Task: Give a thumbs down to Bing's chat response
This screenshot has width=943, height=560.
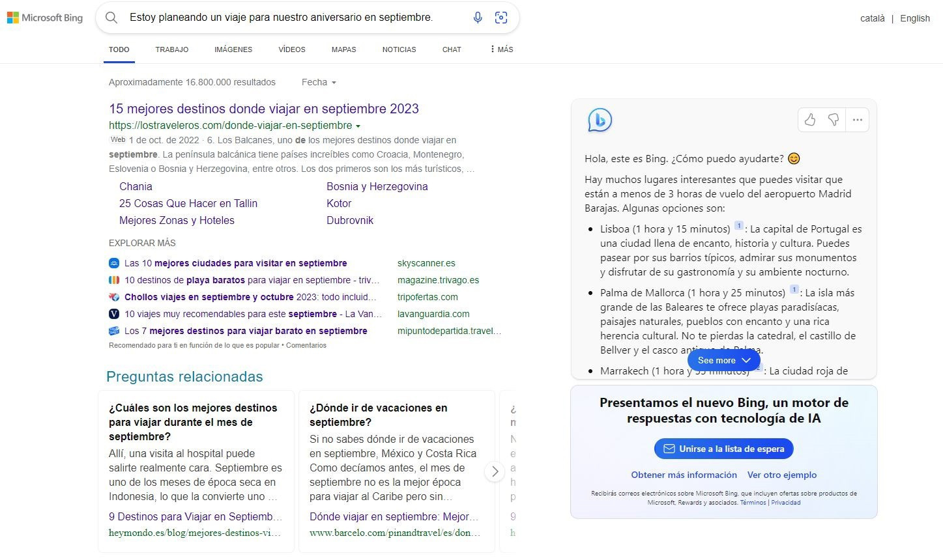Action: click(834, 120)
